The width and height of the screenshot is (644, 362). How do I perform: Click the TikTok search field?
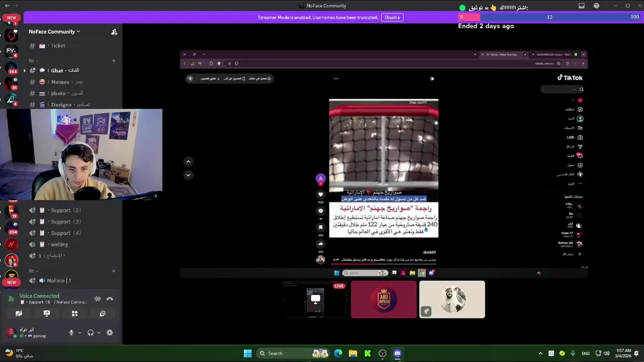click(x=562, y=89)
